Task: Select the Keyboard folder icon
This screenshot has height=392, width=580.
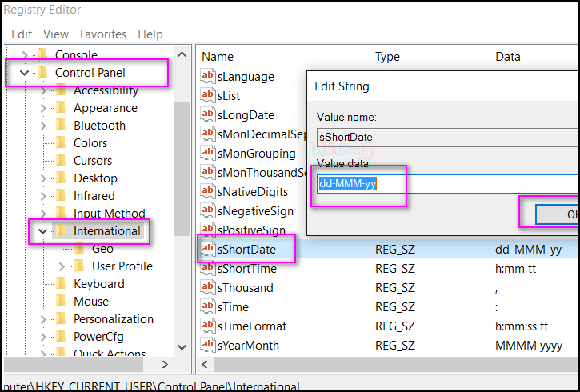Action: (61, 284)
